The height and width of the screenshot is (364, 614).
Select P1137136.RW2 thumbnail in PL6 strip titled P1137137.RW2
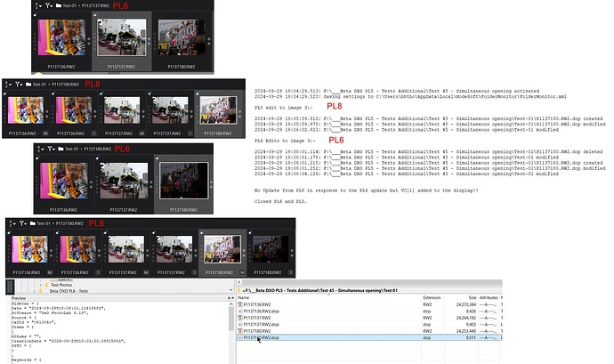pyautogui.click(x=61, y=37)
